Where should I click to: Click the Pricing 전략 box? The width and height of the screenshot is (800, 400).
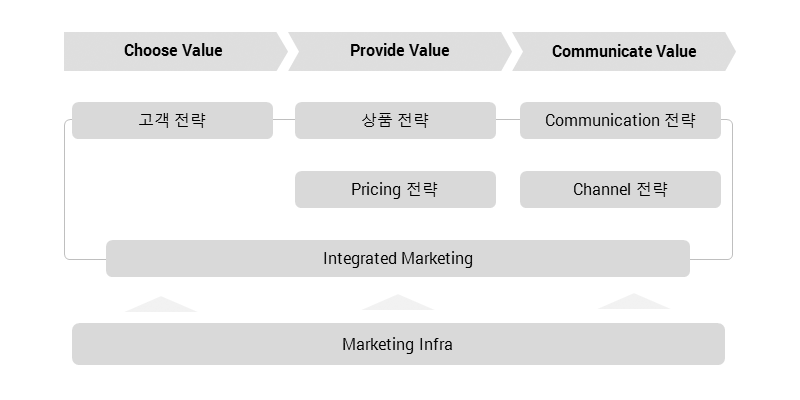click(395, 189)
